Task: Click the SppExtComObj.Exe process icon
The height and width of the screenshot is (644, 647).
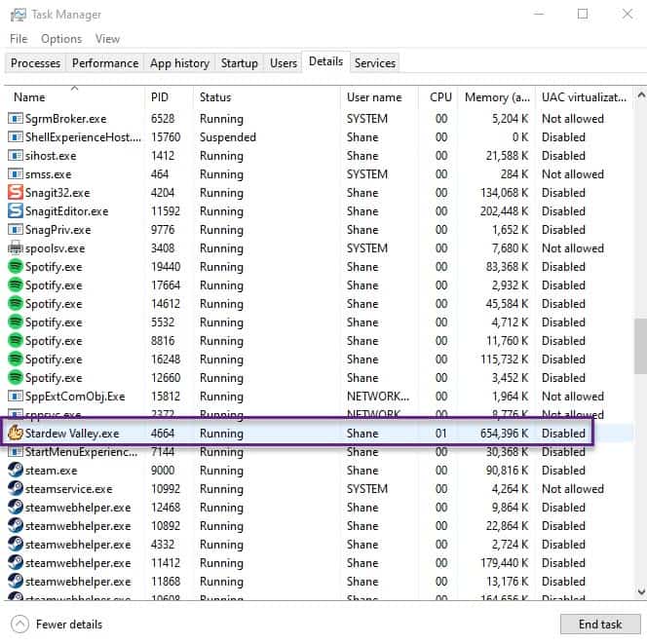Action: (x=16, y=397)
